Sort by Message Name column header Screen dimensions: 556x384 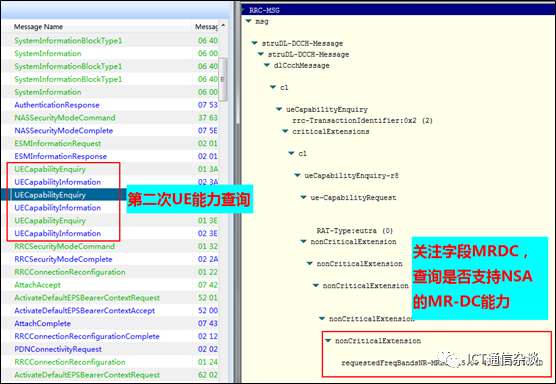38,27
